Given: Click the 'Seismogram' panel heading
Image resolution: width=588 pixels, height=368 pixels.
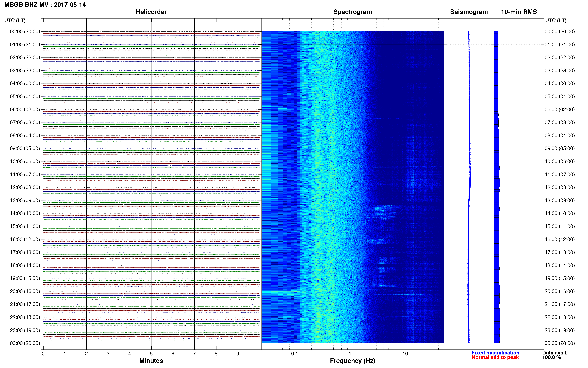Looking at the screenshot, I should pos(469,12).
